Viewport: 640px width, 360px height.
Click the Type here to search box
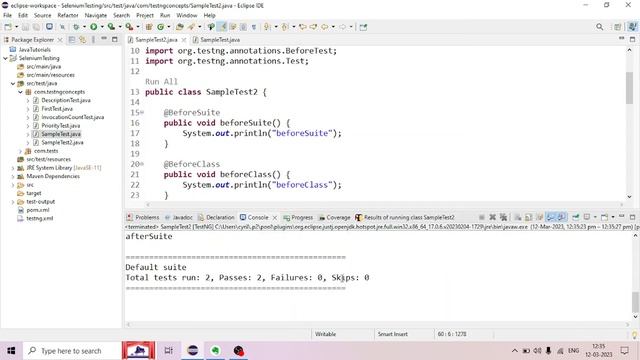click(x=72, y=351)
